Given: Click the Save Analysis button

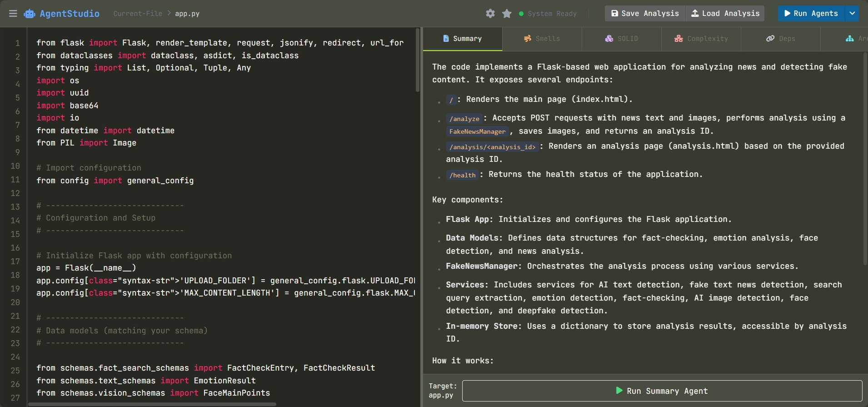Looking at the screenshot, I should 645,13.
